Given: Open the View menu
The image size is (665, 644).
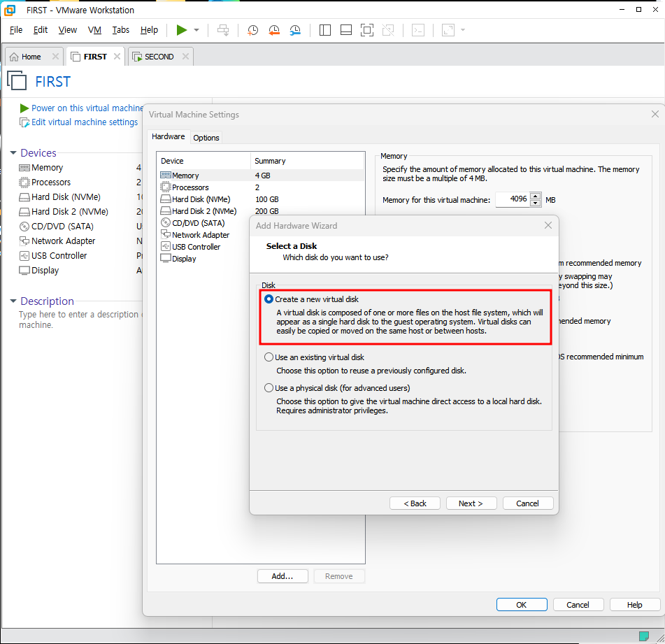Looking at the screenshot, I should [x=67, y=30].
